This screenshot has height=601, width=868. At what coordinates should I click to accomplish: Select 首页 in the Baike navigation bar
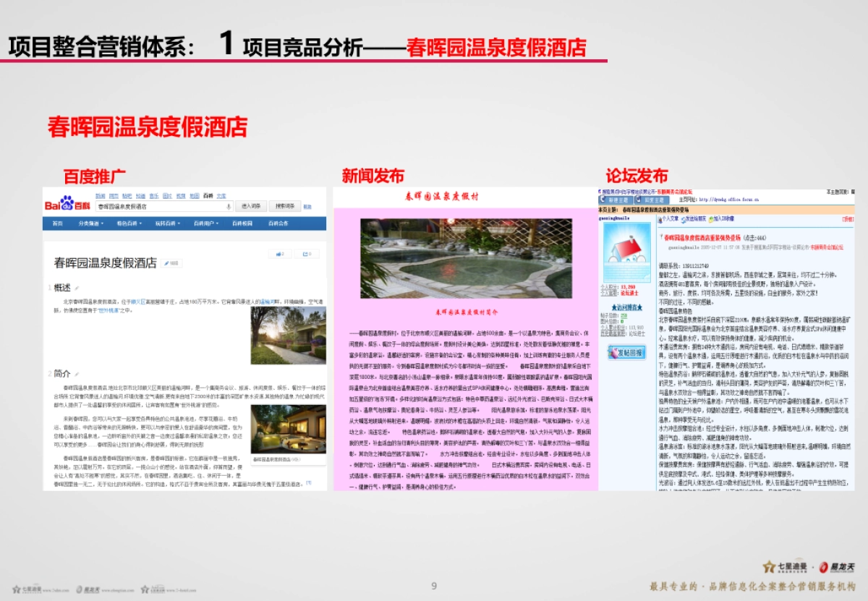56,223
